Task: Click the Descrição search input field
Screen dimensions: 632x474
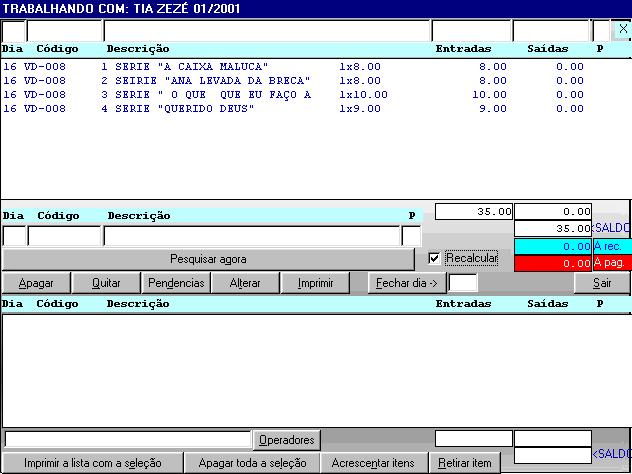Action: (251, 236)
